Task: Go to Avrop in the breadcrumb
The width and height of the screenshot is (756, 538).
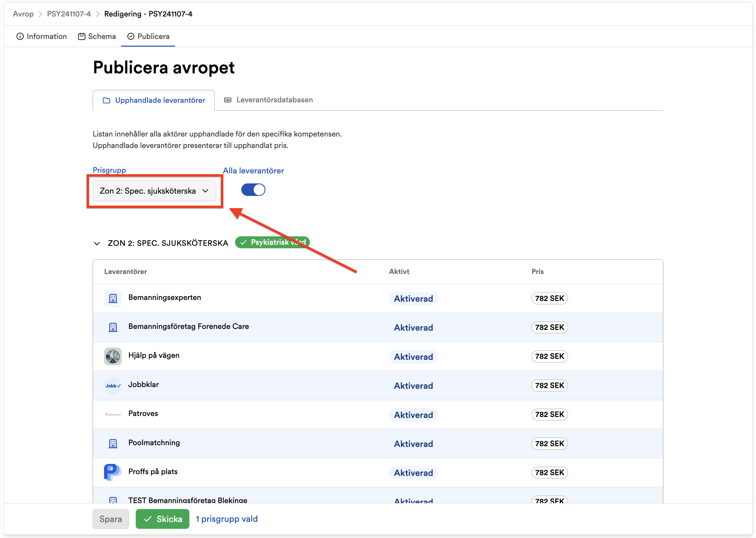Action: coord(23,14)
